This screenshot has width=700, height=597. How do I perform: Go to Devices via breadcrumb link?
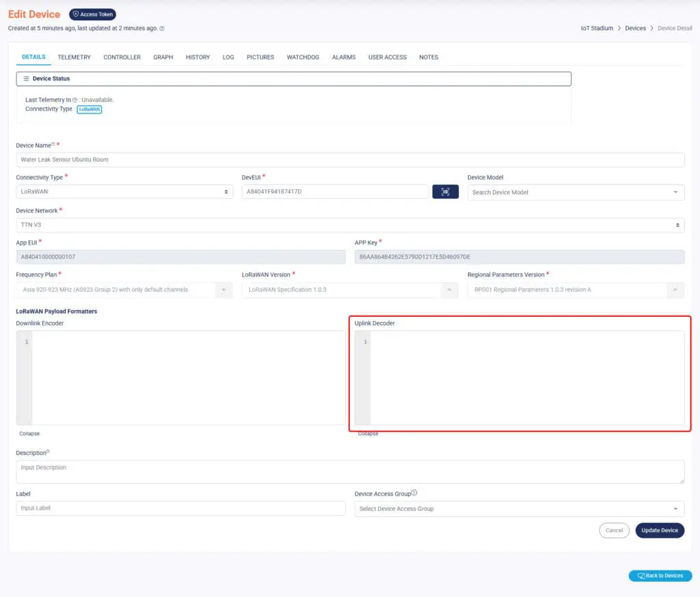coord(635,29)
